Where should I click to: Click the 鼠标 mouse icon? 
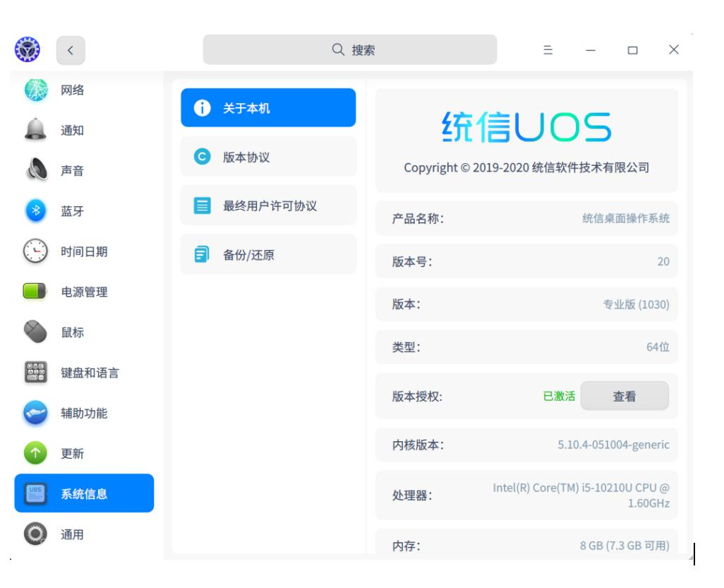tap(35, 331)
